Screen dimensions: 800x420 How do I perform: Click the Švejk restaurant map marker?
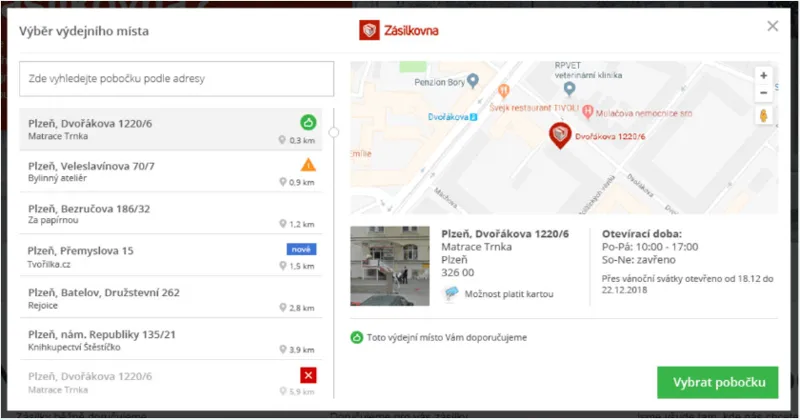[x=504, y=91]
